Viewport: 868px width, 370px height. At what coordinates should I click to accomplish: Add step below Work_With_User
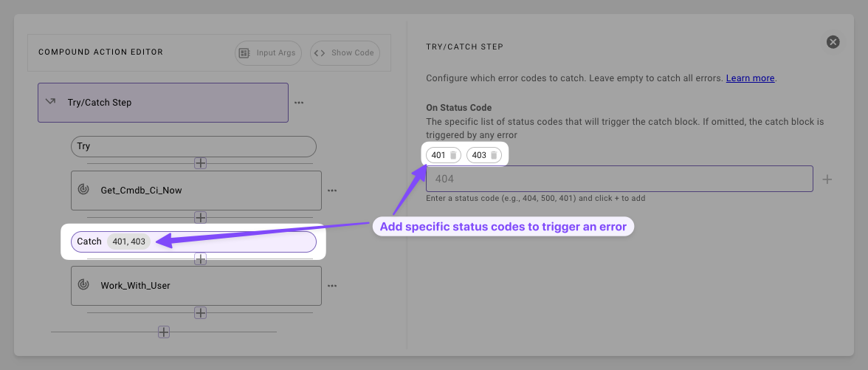(201, 313)
